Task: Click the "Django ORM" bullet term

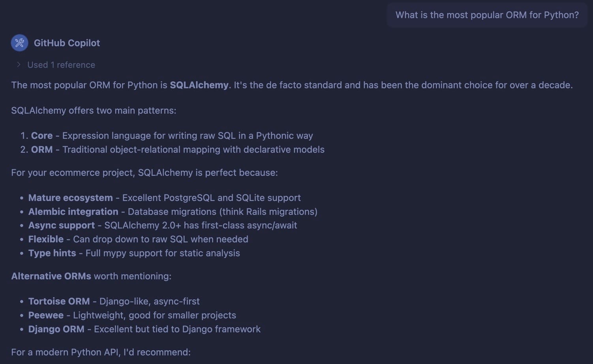Action: (56, 329)
